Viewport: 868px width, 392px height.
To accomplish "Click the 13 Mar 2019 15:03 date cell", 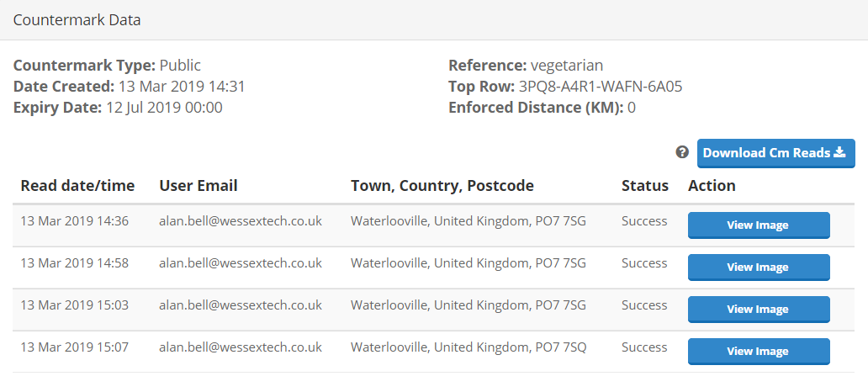I will point(75,305).
